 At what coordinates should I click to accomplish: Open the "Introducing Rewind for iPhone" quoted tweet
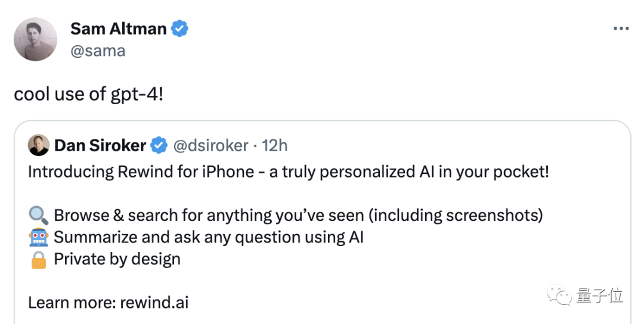click(x=288, y=172)
